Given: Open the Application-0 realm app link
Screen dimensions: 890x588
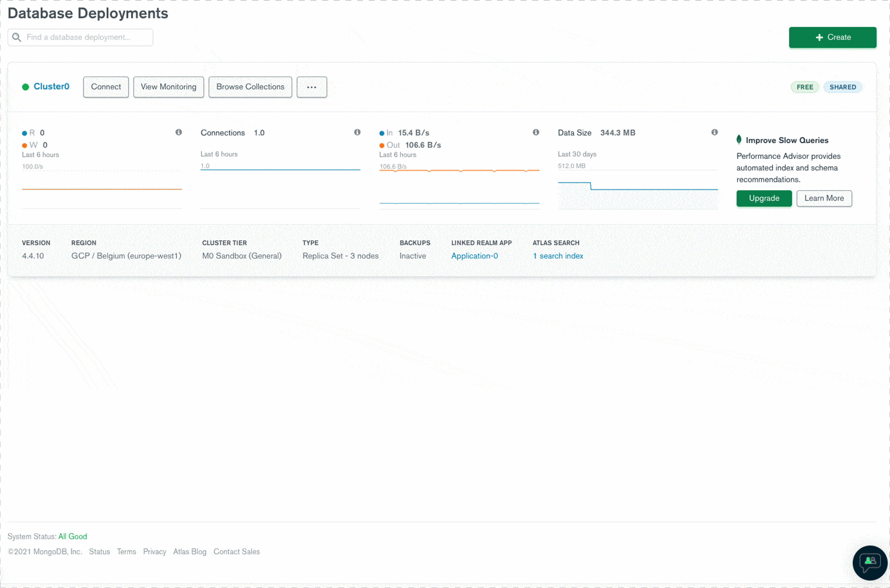Looking at the screenshot, I should (474, 256).
